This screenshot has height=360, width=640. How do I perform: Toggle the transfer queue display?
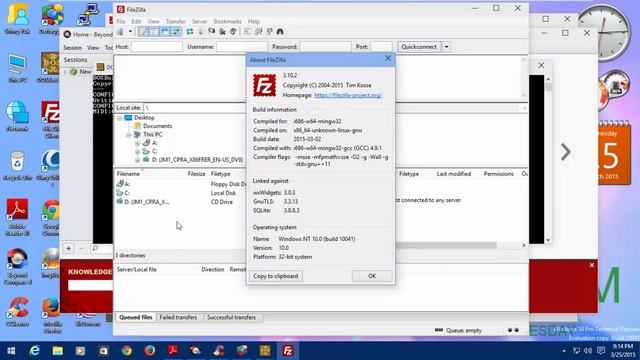coord(176,32)
